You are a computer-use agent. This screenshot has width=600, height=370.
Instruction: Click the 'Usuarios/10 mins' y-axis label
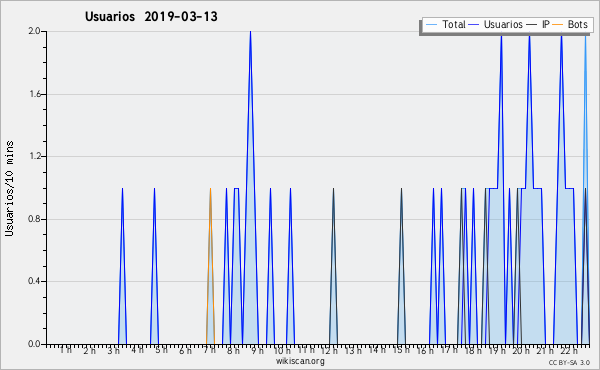pos(9,188)
